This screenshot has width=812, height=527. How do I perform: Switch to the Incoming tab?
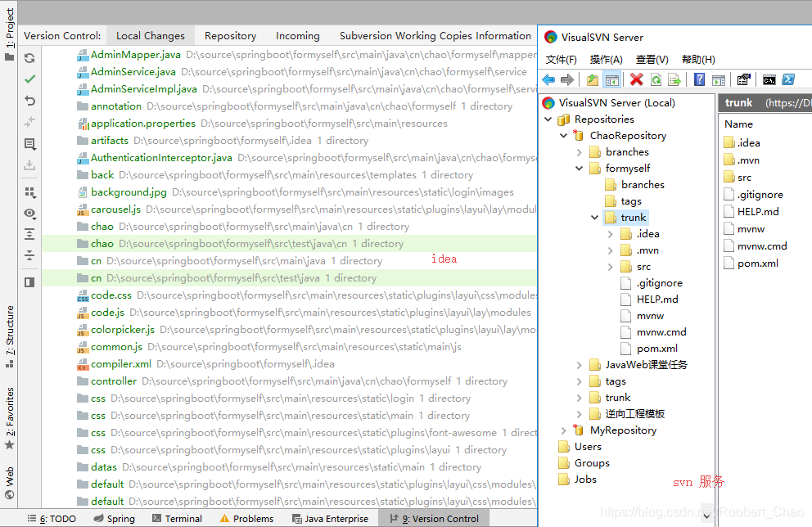pos(298,36)
